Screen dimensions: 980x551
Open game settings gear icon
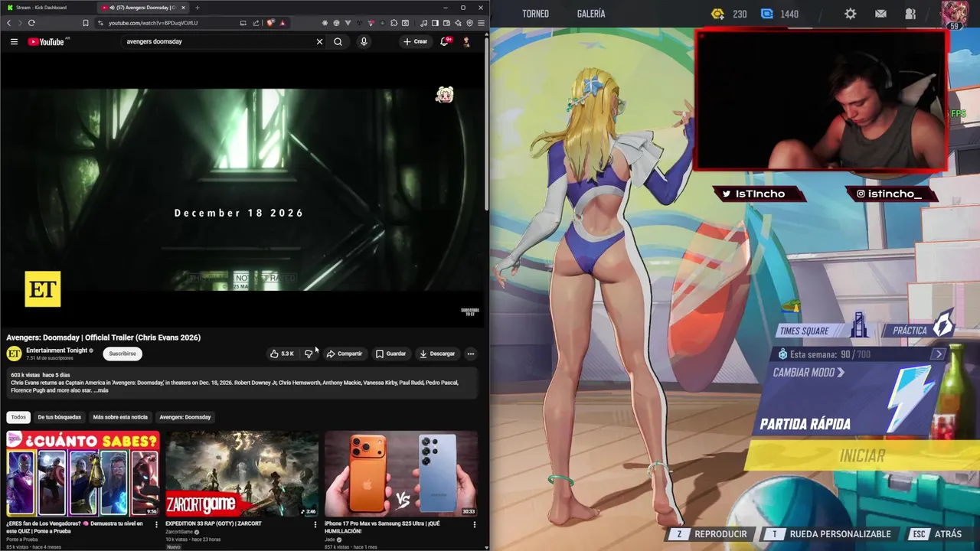pyautogui.click(x=851, y=14)
